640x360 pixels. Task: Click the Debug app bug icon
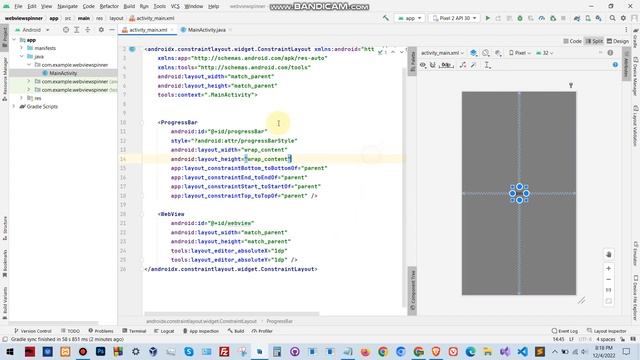(x=520, y=18)
